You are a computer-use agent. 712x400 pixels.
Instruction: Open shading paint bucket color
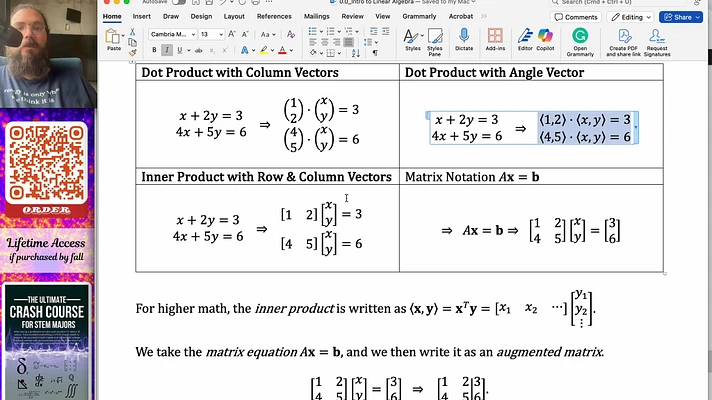[x=313, y=53]
